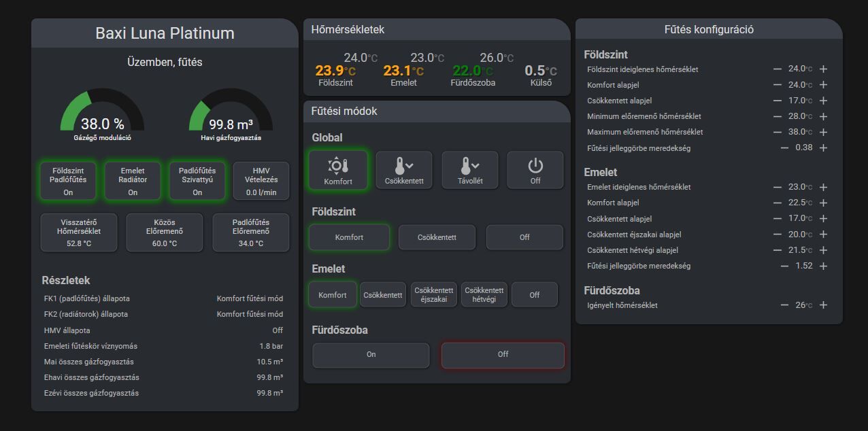
Task: Decrease Csökkentett hétvégi alapjel
Action: click(x=778, y=250)
